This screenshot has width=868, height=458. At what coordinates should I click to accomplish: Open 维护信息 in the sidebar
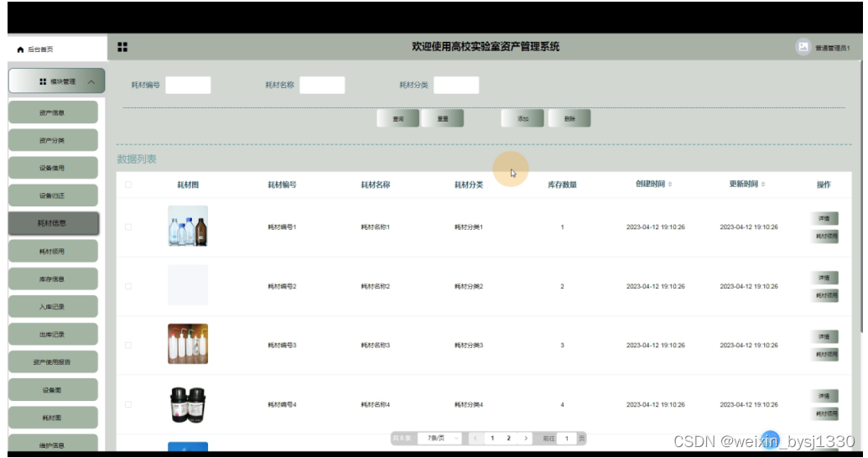click(53, 444)
